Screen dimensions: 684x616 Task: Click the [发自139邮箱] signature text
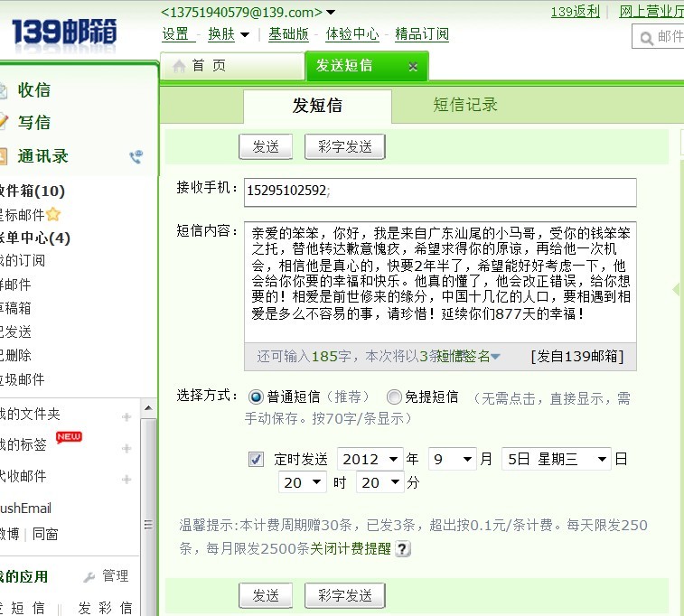click(577, 356)
